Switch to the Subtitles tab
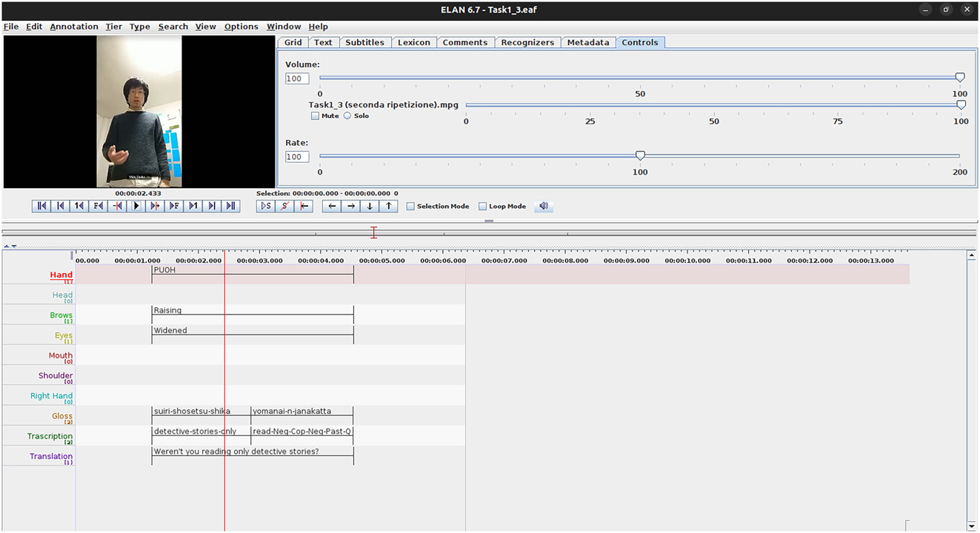The image size is (980, 533). [x=364, y=43]
